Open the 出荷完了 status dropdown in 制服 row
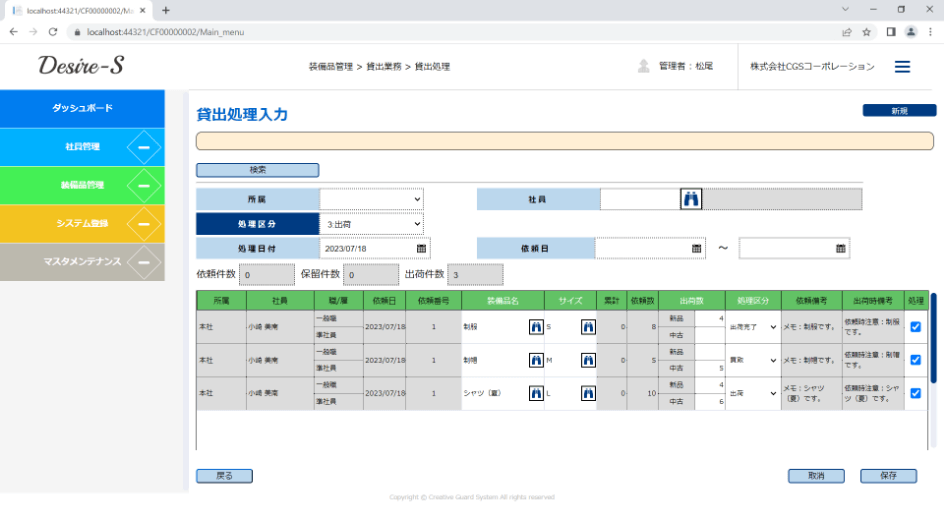 pos(753,327)
